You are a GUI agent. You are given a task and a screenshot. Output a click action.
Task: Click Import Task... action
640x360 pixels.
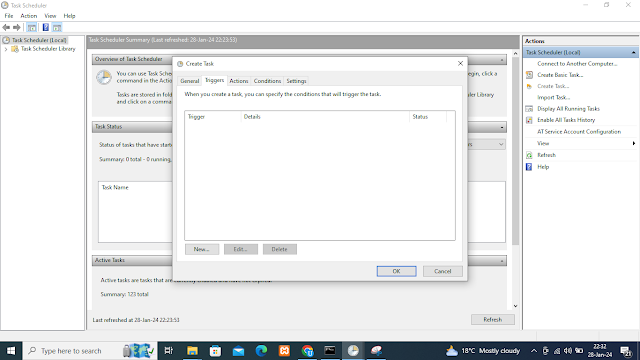553,97
